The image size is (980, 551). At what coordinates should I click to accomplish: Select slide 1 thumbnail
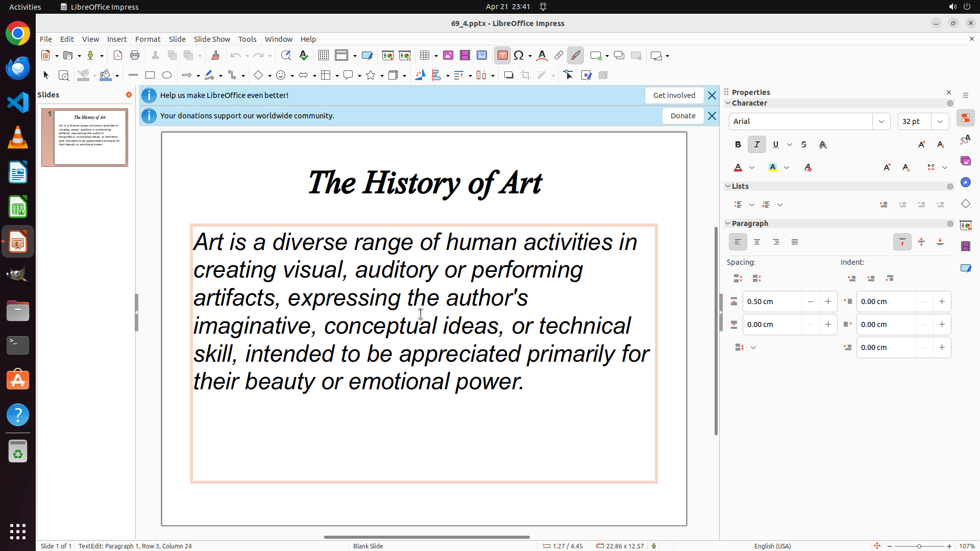click(90, 137)
